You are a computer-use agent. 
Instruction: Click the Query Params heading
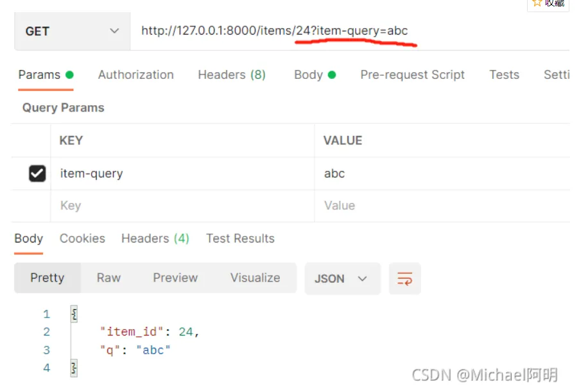[63, 108]
